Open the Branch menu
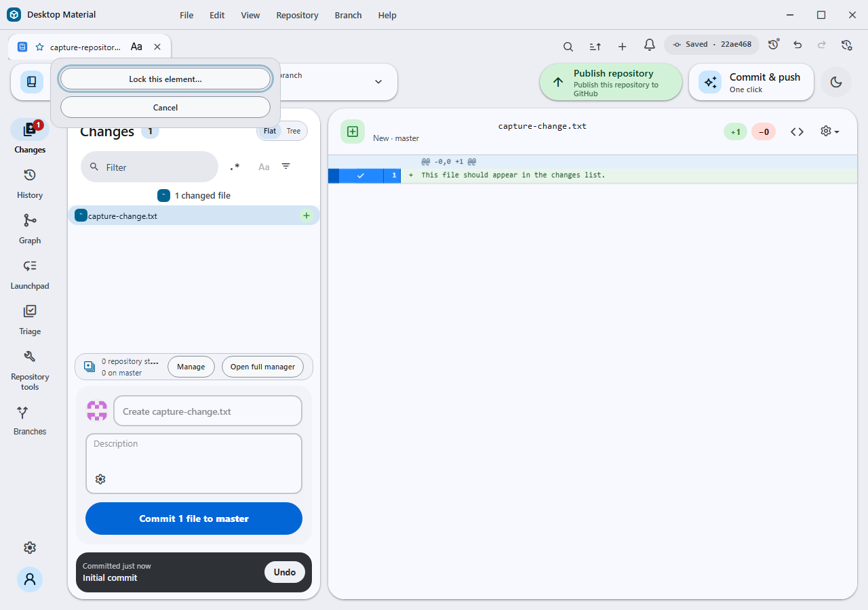The height and width of the screenshot is (610, 868). [348, 15]
